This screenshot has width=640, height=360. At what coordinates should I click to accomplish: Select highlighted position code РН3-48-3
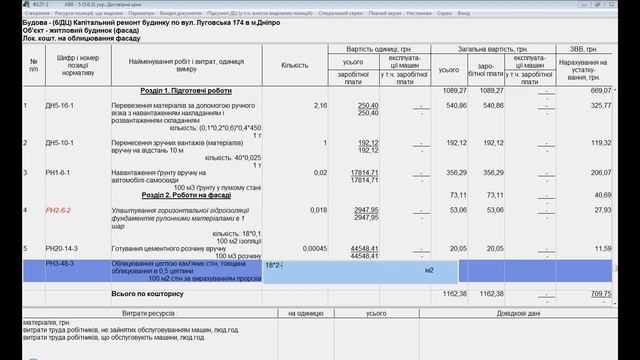click(x=60, y=264)
